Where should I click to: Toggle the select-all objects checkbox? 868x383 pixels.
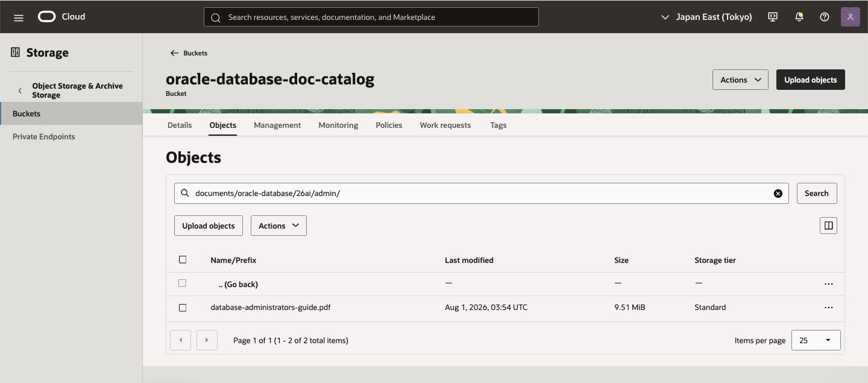pos(183,260)
